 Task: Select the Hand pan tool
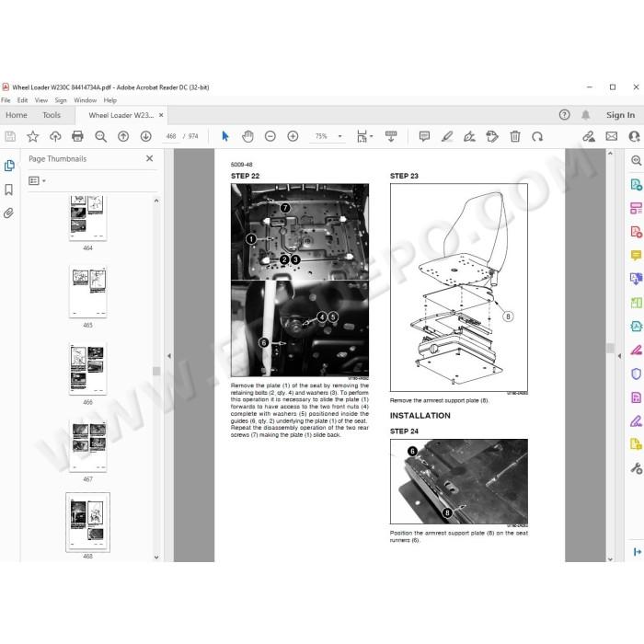click(x=247, y=136)
